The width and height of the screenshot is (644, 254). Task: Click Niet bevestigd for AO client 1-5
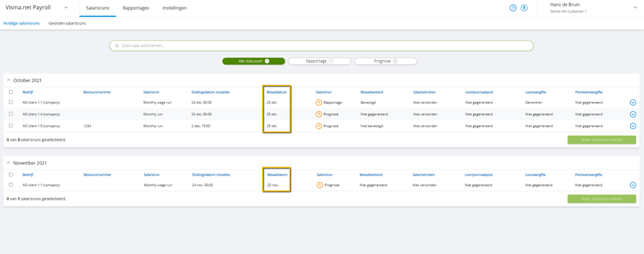[x=371, y=125]
